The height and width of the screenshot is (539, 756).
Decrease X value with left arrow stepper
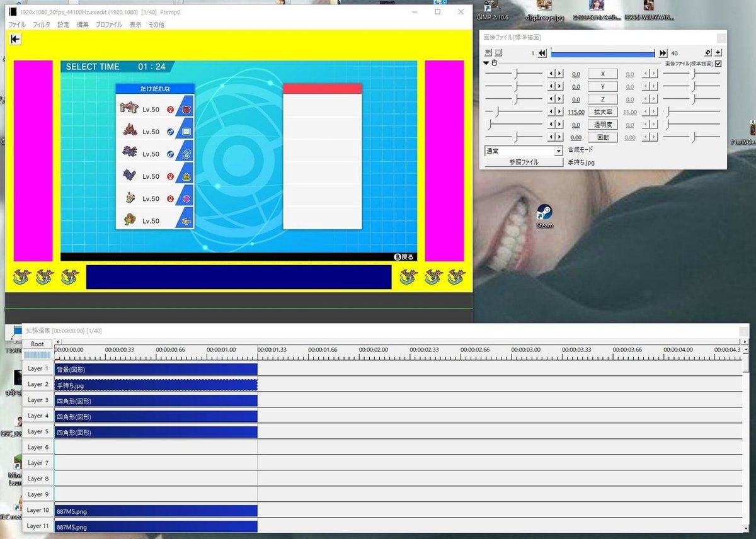click(551, 74)
